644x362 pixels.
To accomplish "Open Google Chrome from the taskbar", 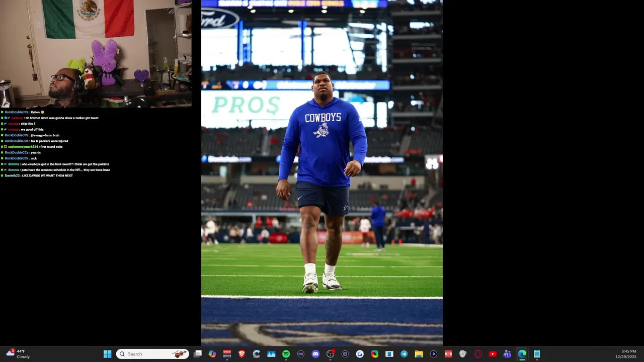I will (x=374, y=354).
